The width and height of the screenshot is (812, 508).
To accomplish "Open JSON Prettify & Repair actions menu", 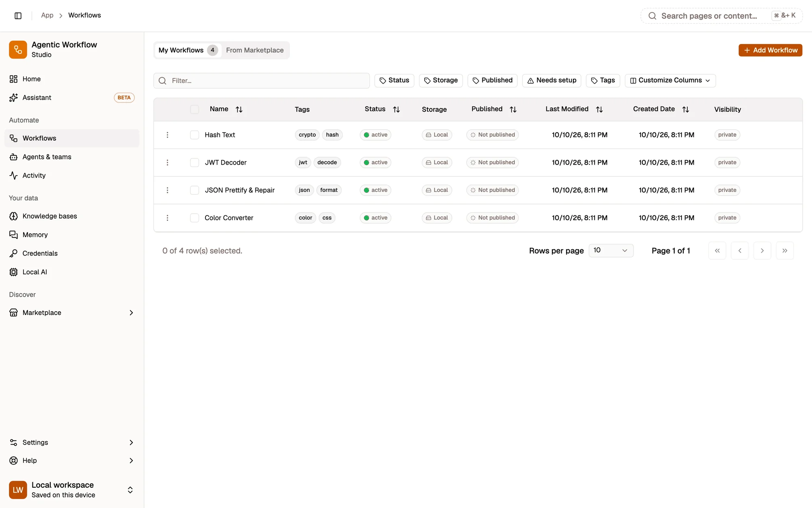I will click(167, 190).
